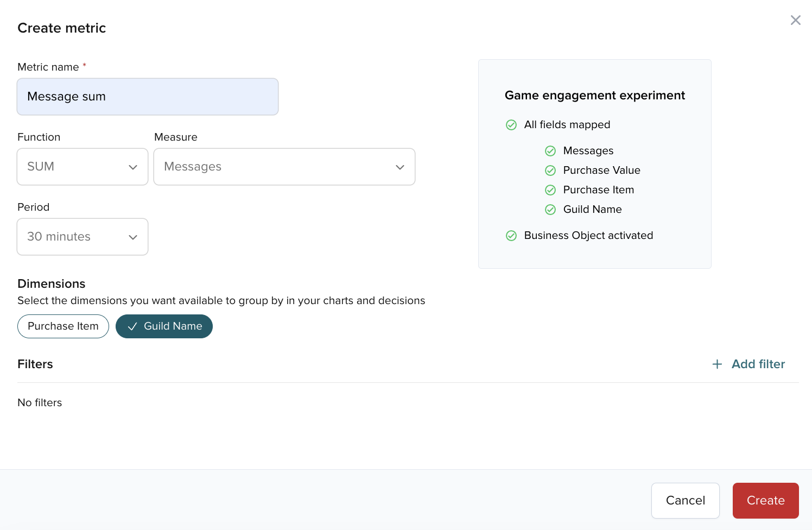
Task: Deselect the Guild Name dimension chip
Action: 164,326
